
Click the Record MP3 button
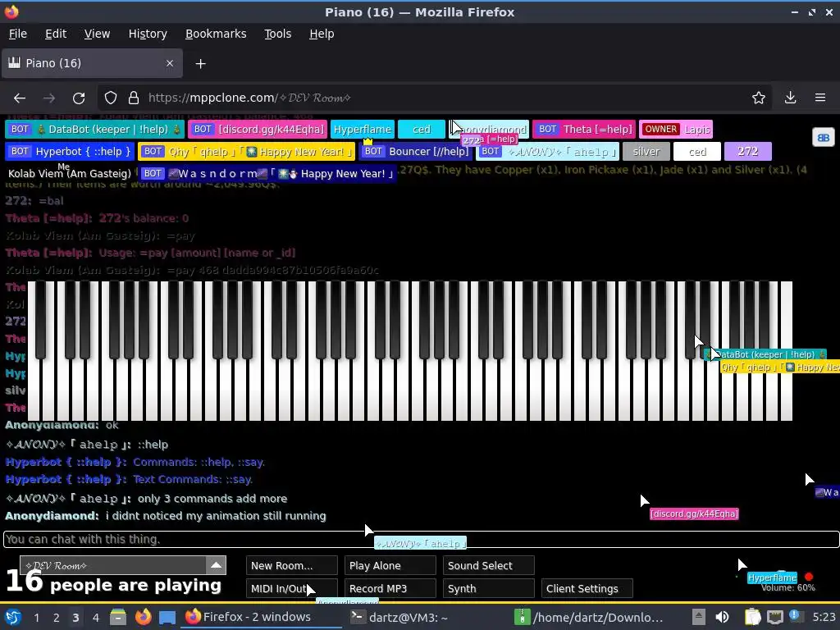pos(390,589)
